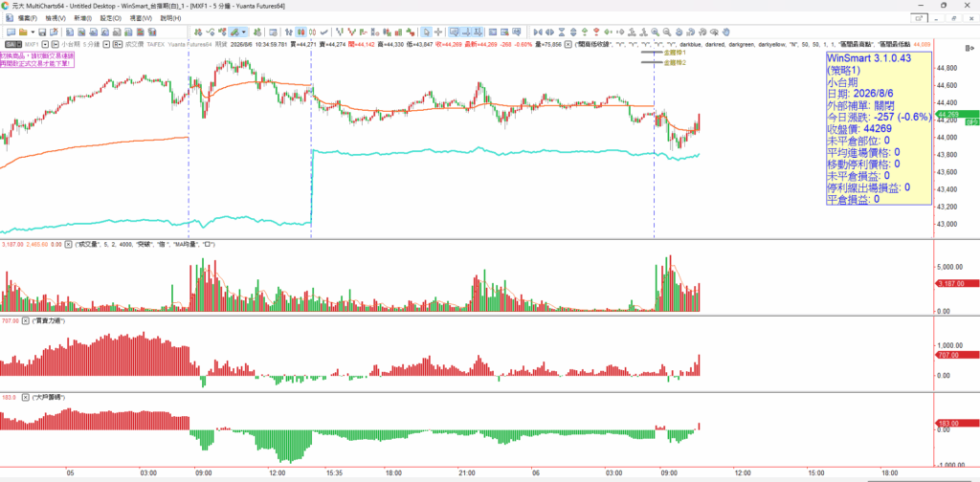Open the 說明(H) menu
This screenshot has height=482, width=980.
[x=170, y=18]
